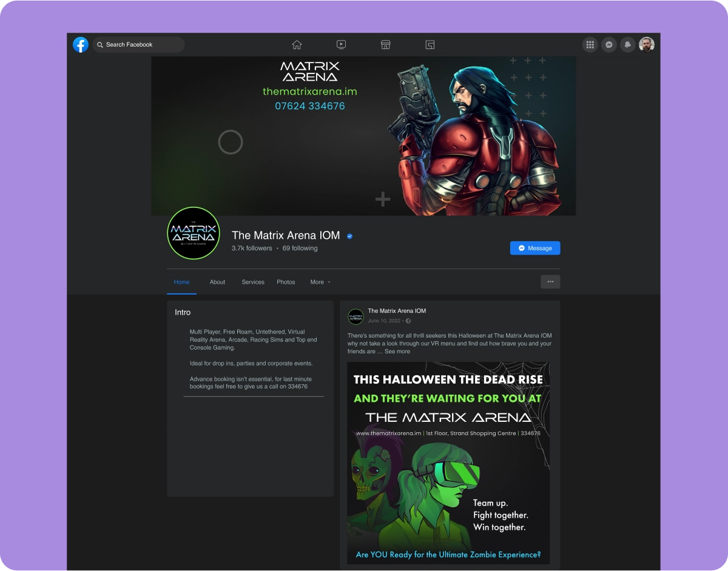Open the Matrix Arena page profile picture
The width and height of the screenshot is (728, 571).
click(x=193, y=233)
